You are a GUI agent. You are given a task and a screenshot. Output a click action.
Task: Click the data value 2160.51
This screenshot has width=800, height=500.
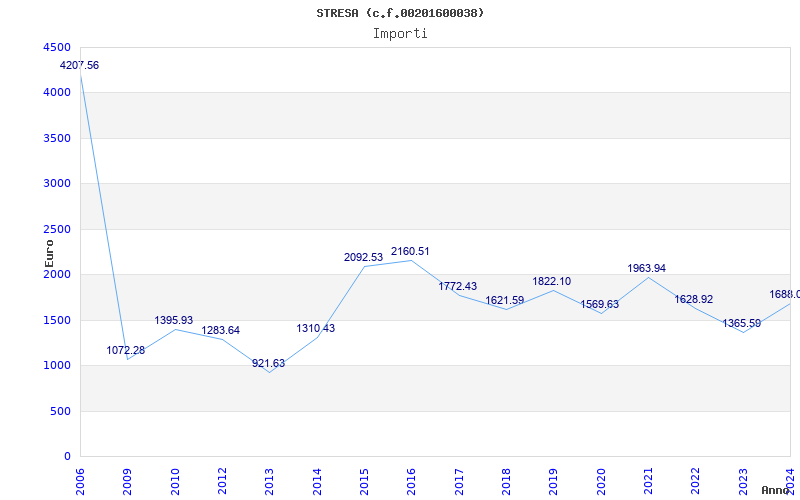pos(410,251)
